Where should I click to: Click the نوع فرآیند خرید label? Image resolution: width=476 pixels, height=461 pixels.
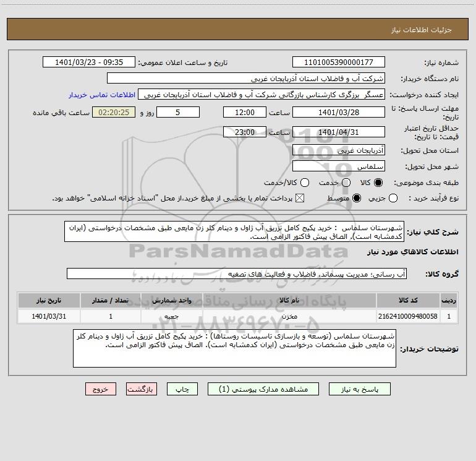click(434, 199)
